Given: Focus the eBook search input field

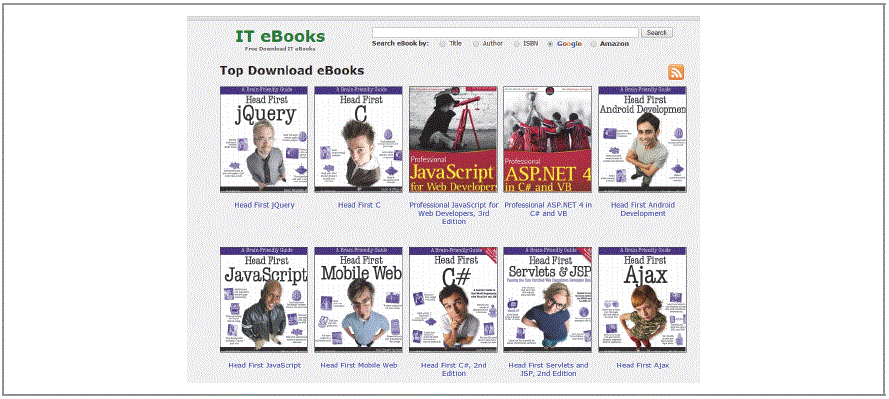Looking at the screenshot, I should coord(505,33).
